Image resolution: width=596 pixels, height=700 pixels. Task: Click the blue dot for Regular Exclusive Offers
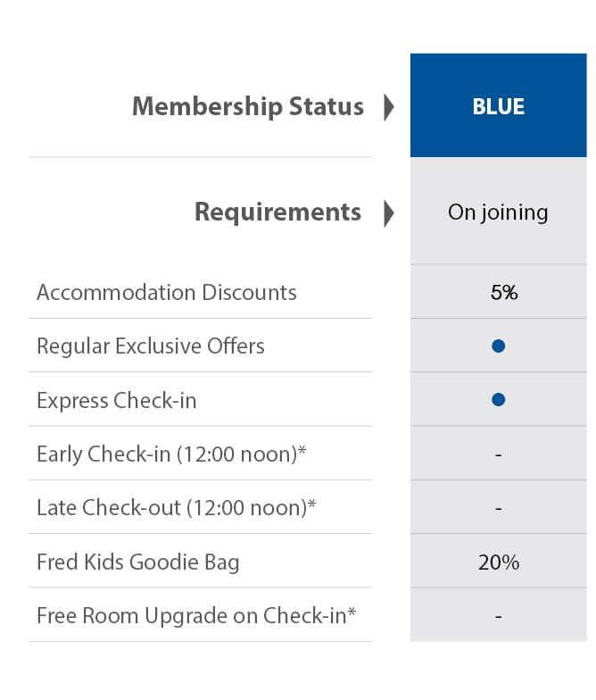coord(498,346)
